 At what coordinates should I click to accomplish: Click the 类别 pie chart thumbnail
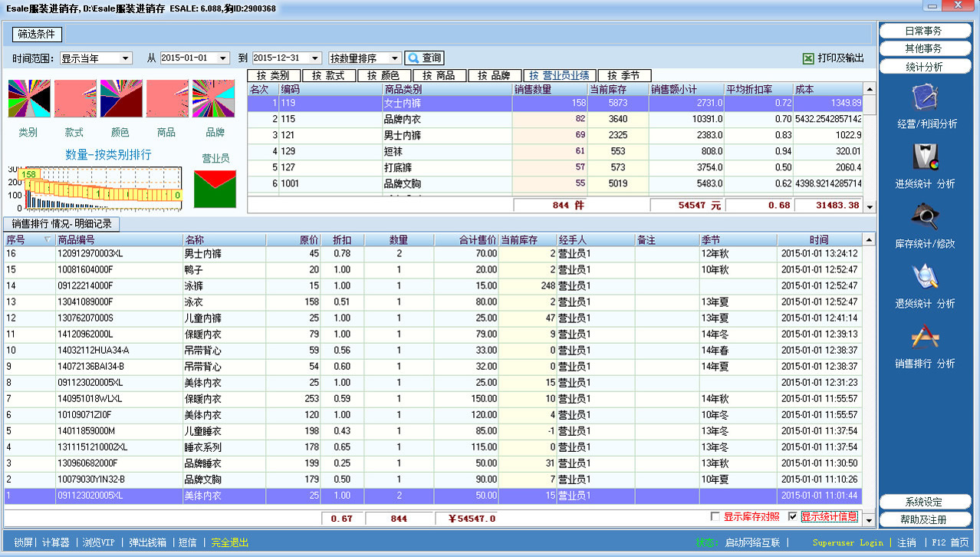click(x=29, y=99)
